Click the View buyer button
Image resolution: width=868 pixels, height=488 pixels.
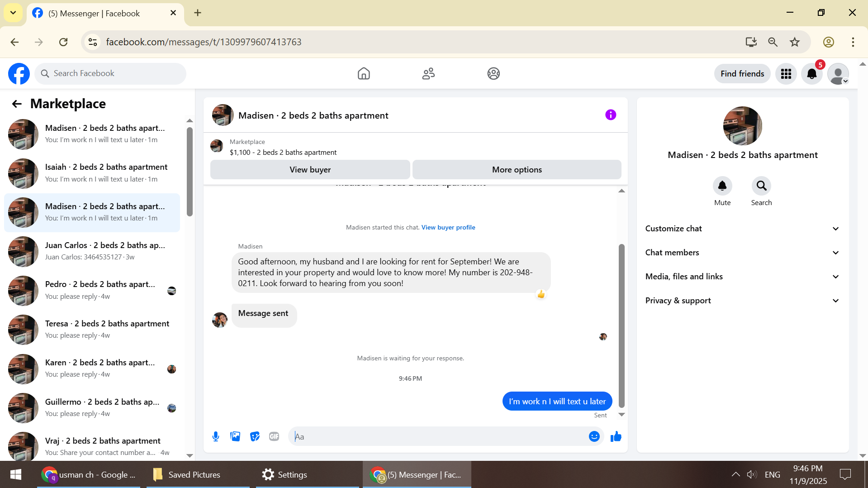coord(310,170)
